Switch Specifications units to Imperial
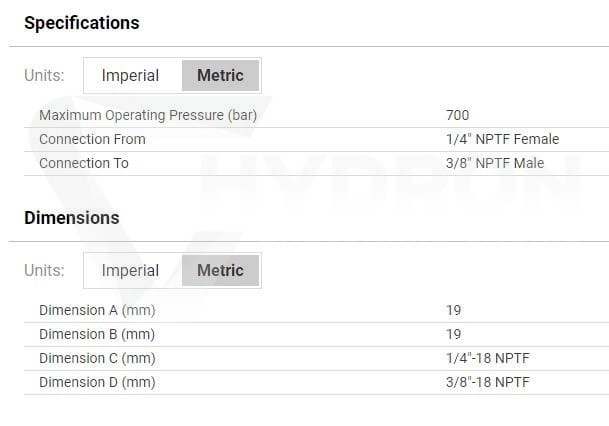The height and width of the screenshot is (426, 609). (x=130, y=75)
